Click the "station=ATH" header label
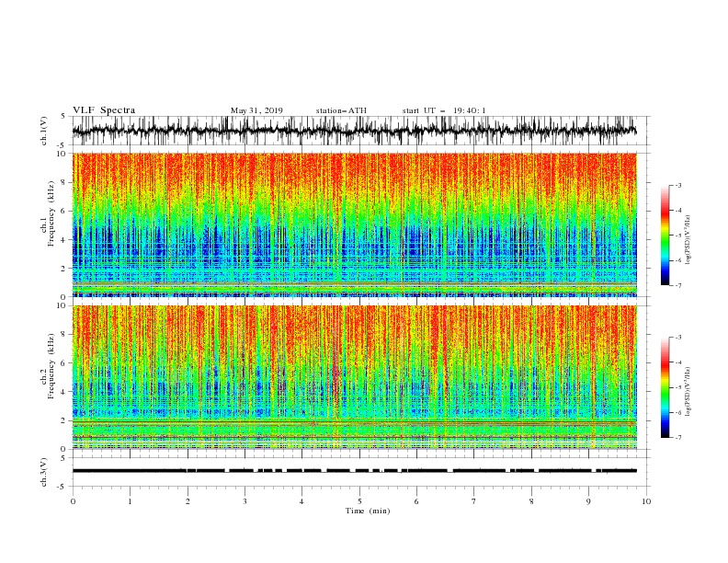Viewport: 728px width, 563px height. point(341,110)
